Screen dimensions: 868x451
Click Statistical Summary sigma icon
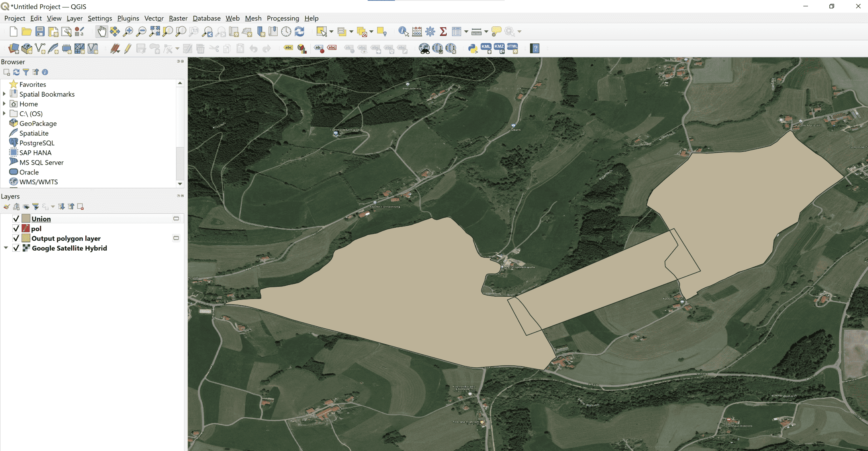tap(443, 32)
